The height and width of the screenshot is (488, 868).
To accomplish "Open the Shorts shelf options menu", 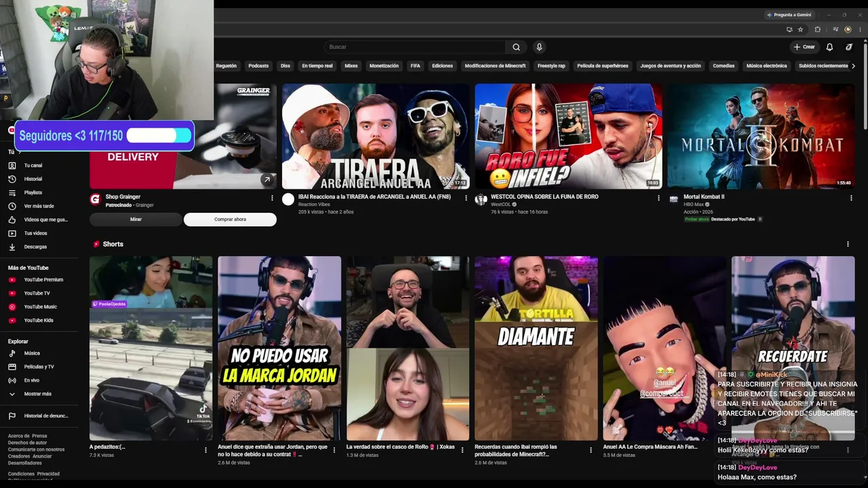I will (x=848, y=244).
